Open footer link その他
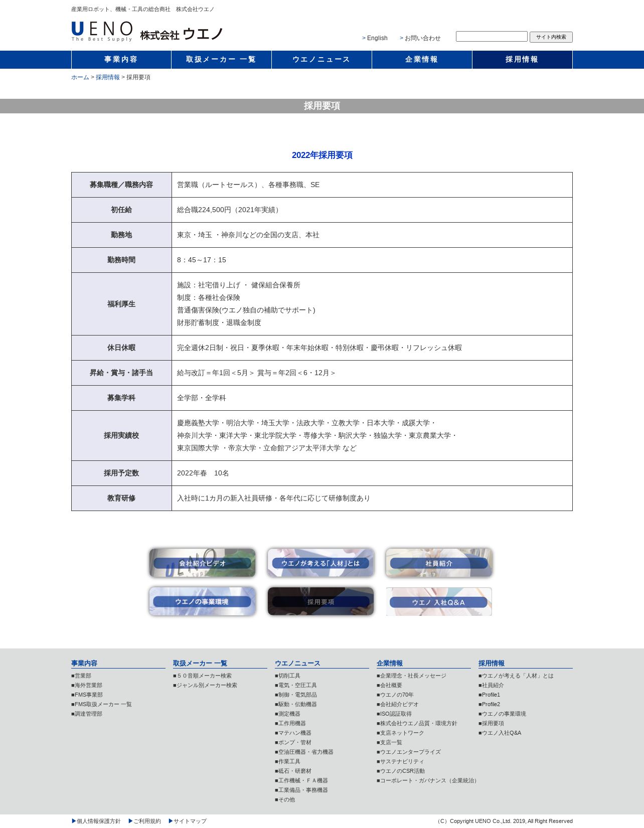This screenshot has height=828, width=644. click(285, 800)
